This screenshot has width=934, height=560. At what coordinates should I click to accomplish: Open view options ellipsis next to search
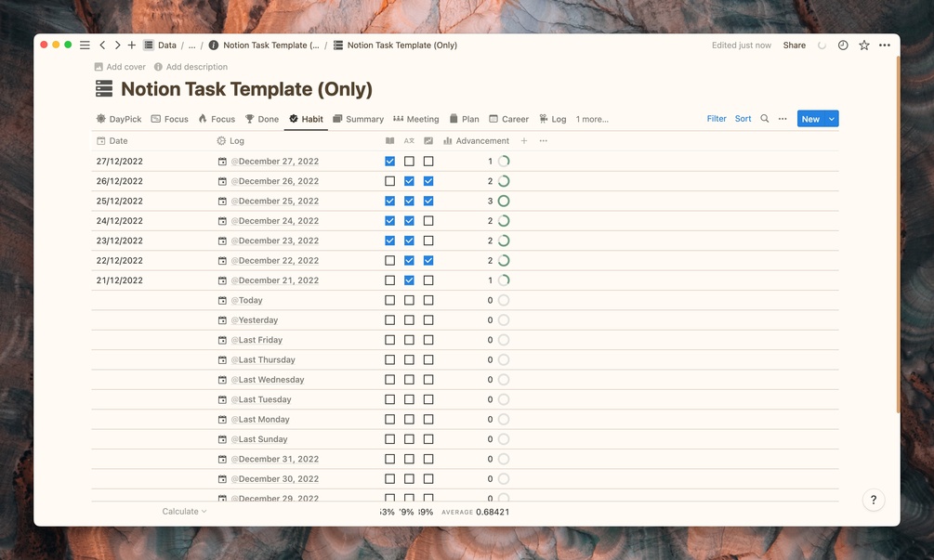[783, 119]
